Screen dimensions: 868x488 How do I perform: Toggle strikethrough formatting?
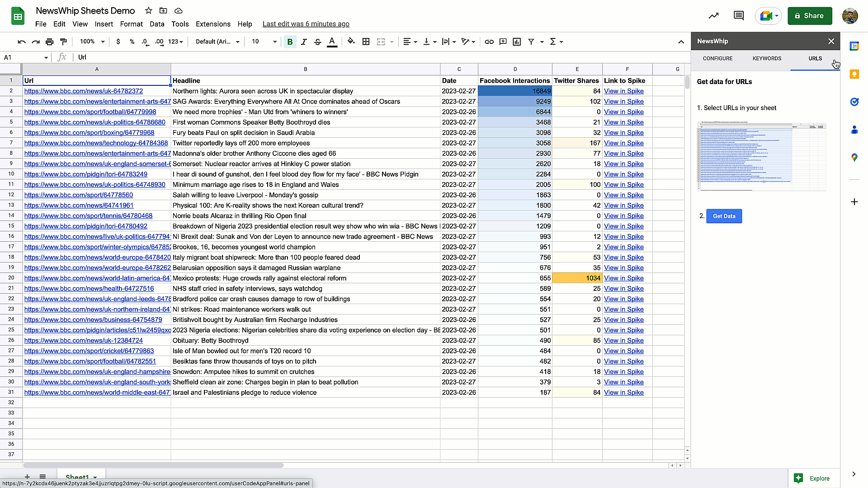click(x=317, y=42)
